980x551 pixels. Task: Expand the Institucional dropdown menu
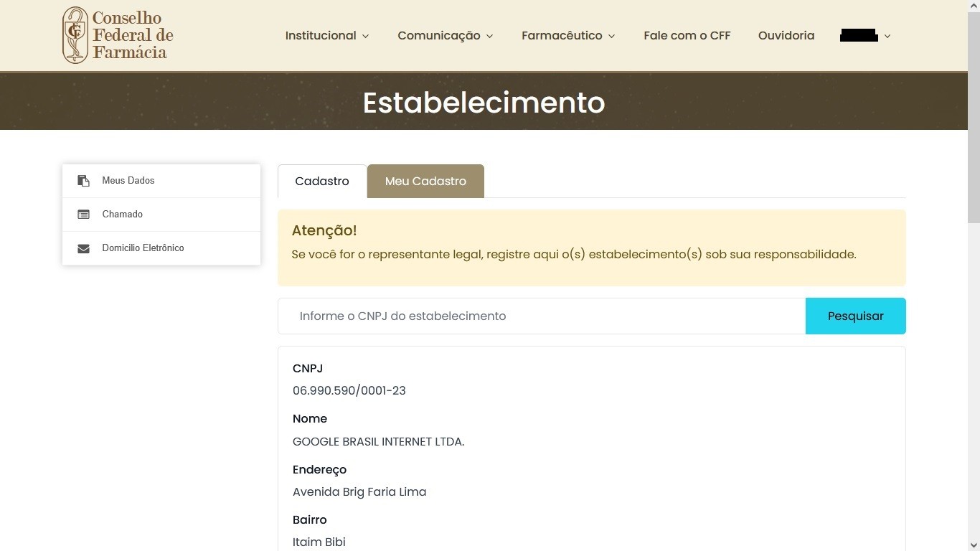coord(326,36)
